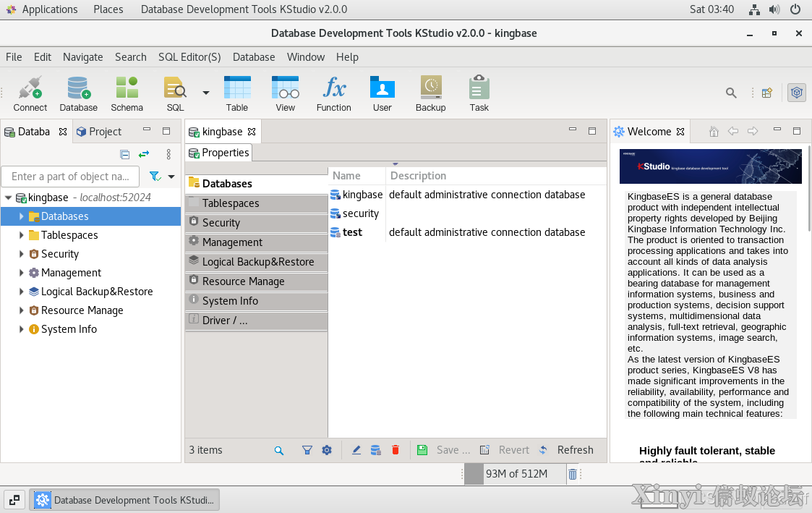
Task: Click the magnifier search icon in the main toolbar
Action: 731,93
